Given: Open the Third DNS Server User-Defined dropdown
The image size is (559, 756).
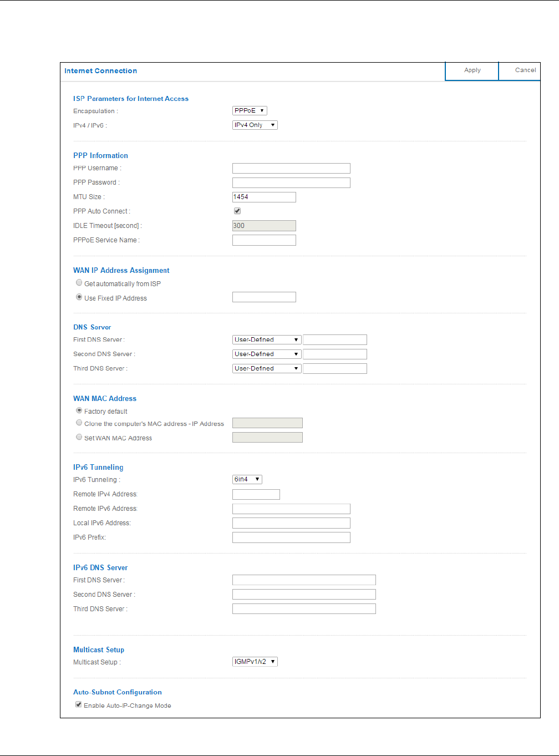Looking at the screenshot, I should pyautogui.click(x=267, y=369).
